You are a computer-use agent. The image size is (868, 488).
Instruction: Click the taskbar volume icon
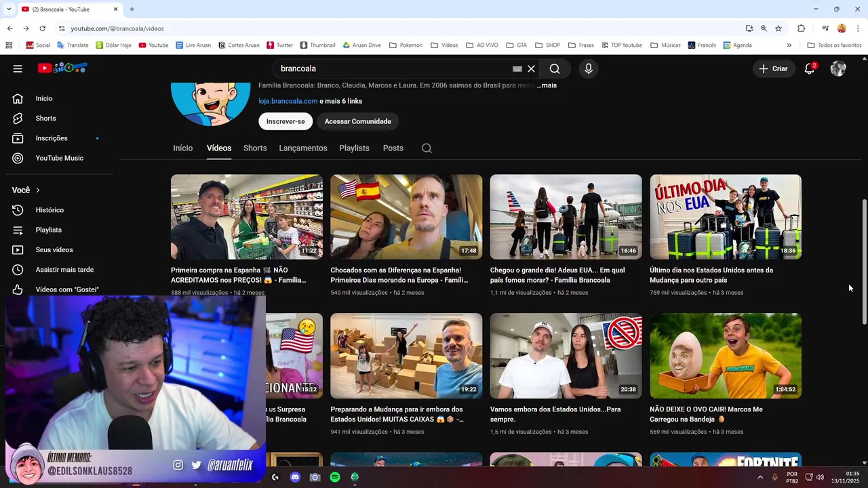821,477
